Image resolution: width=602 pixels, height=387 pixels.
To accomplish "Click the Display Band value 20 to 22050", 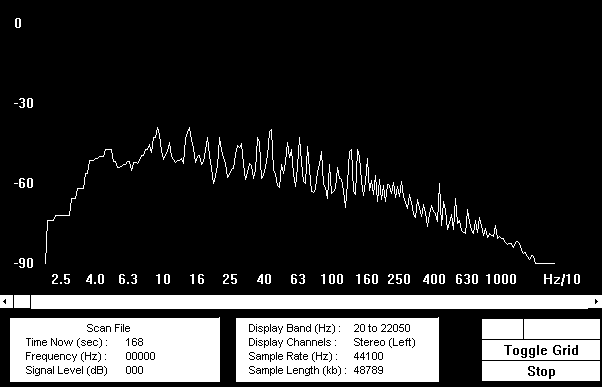I will (x=382, y=328).
